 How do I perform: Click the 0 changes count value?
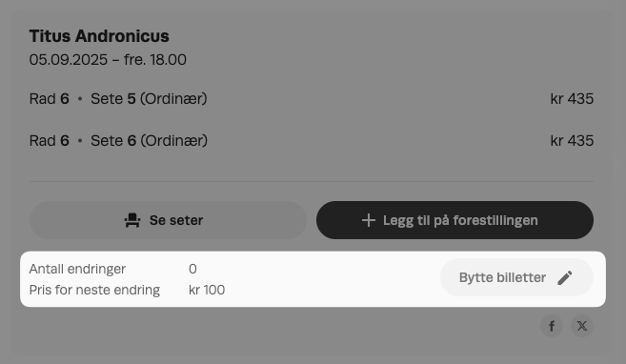(192, 269)
